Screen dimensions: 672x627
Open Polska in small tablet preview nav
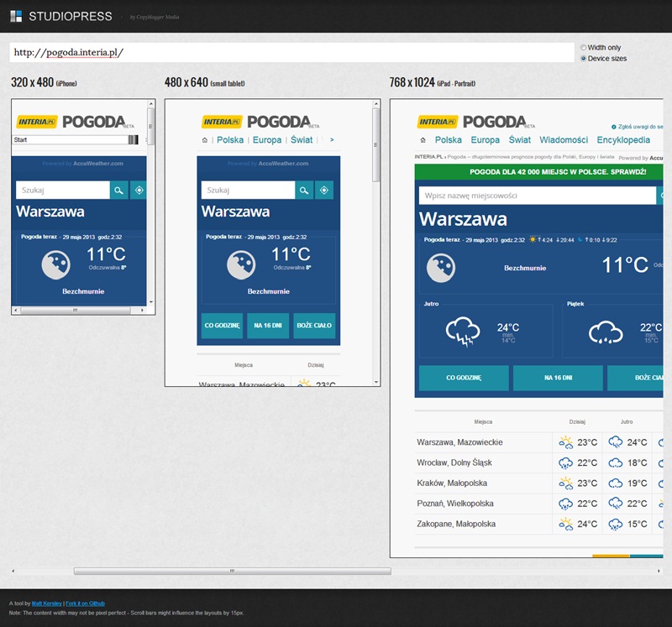[230, 140]
